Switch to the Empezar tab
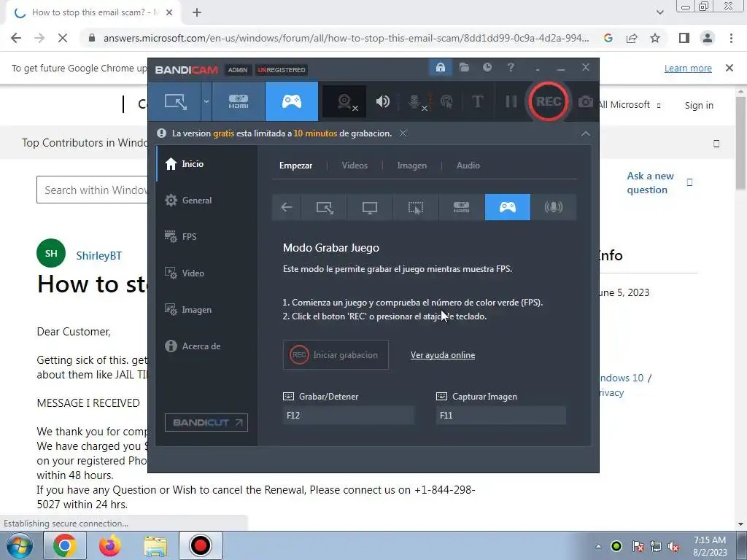The image size is (747, 560). pos(296,166)
